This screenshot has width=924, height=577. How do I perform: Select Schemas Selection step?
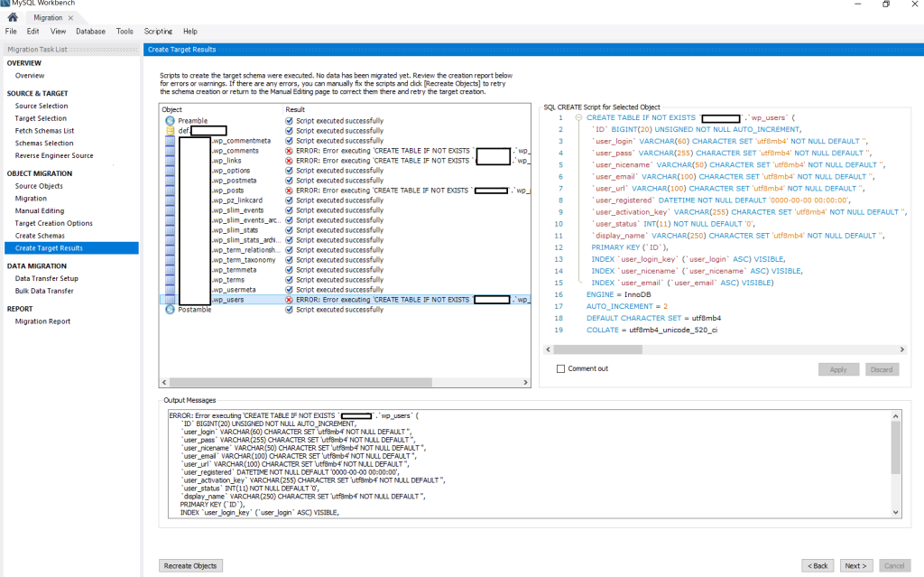point(44,143)
